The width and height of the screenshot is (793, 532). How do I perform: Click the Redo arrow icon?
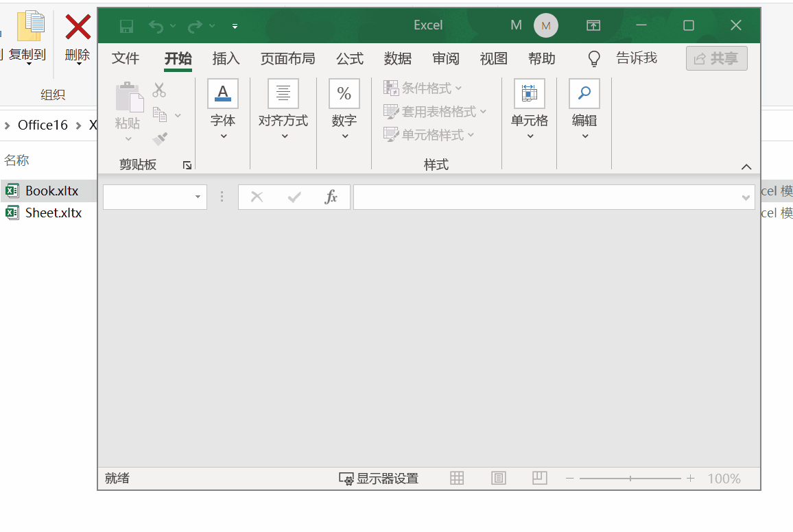click(x=195, y=26)
